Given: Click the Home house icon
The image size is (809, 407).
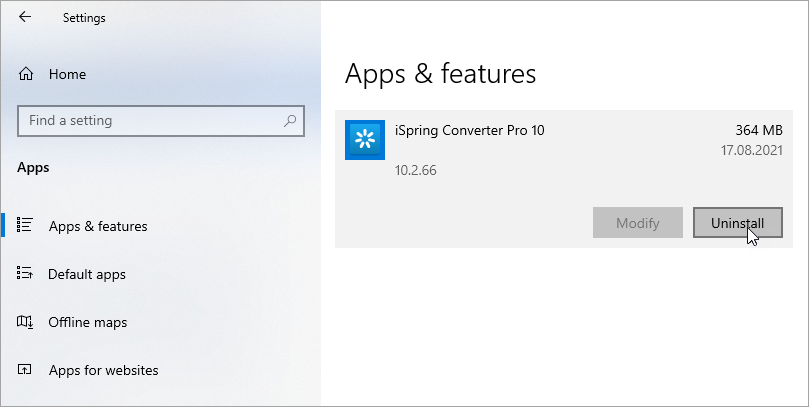Looking at the screenshot, I should click(26, 74).
